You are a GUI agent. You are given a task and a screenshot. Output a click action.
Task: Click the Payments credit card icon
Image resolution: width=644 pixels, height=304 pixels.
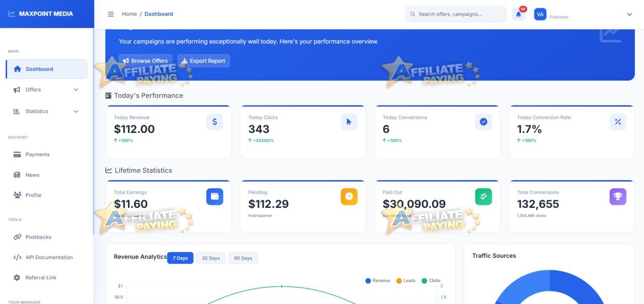17,155
